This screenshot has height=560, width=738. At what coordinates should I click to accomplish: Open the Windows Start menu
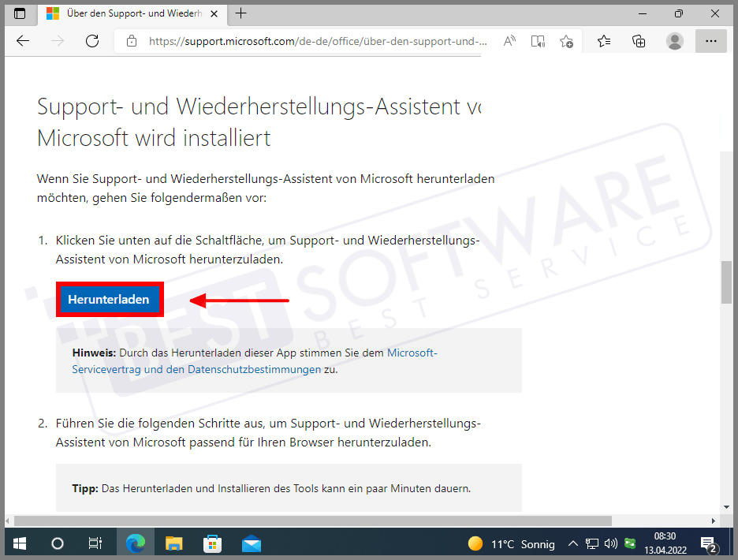[19, 543]
